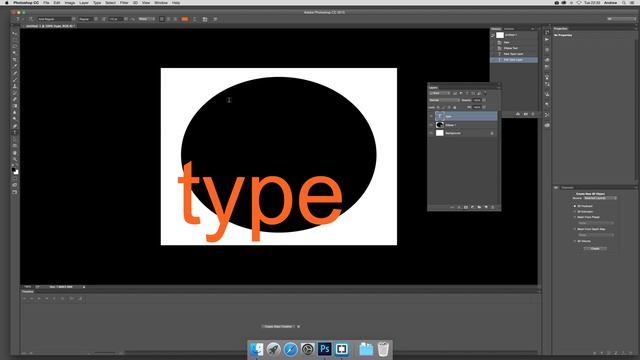Select the Gradient tool
The width and height of the screenshot is (640, 360).
15,106
